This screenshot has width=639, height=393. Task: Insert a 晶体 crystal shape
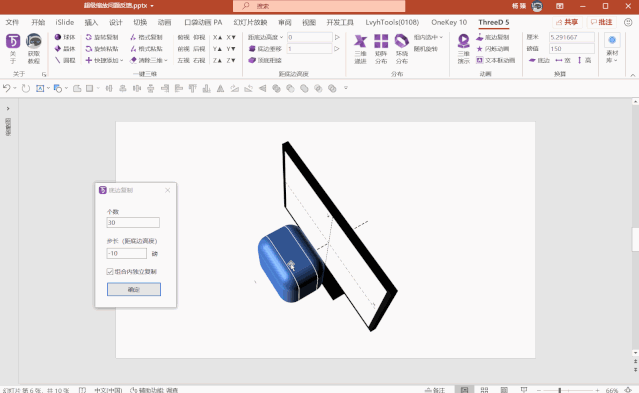(65, 49)
